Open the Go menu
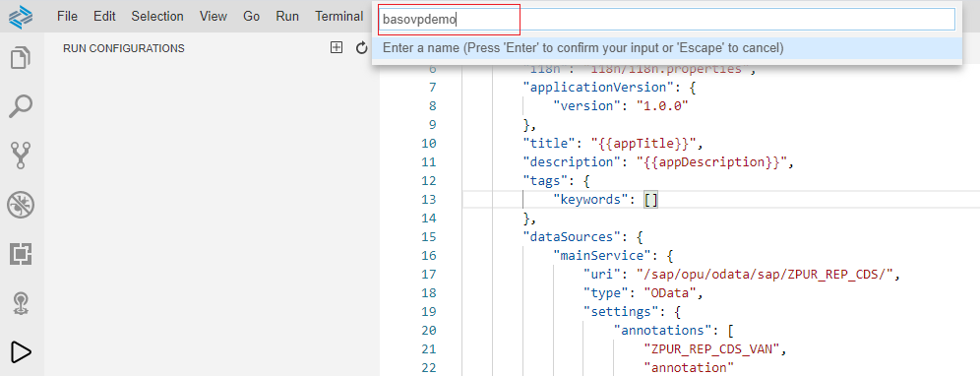980x376 pixels. tap(251, 17)
